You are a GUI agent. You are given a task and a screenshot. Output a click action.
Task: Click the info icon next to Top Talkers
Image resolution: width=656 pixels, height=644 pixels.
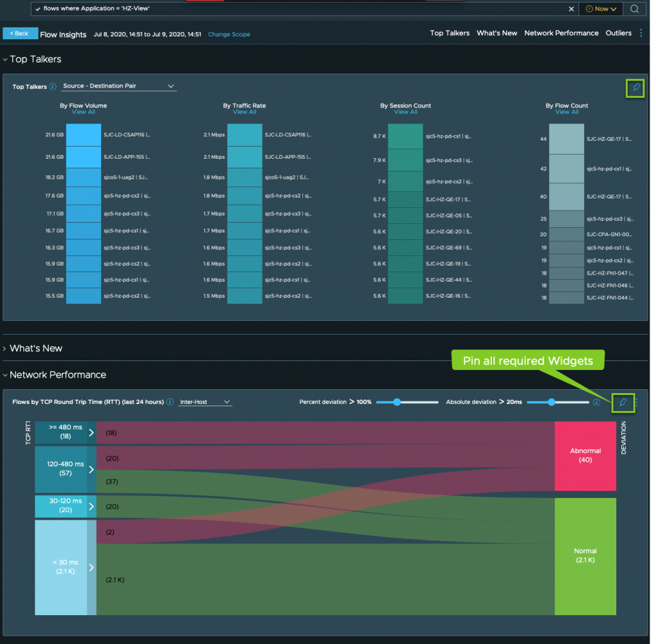tap(53, 86)
